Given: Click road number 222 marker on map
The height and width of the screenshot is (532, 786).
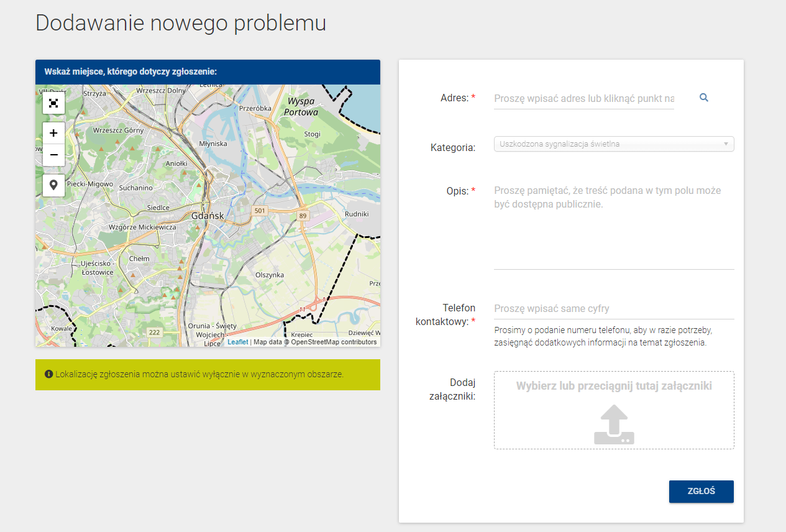Looking at the screenshot, I should click(x=154, y=332).
